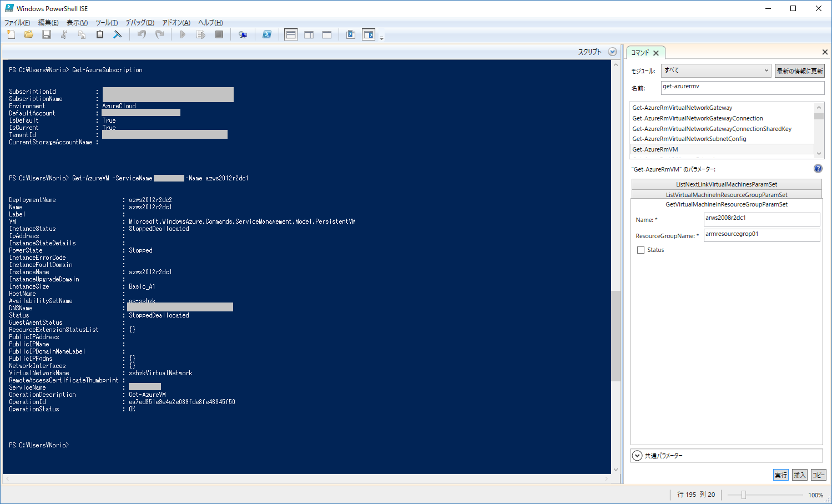Viewport: 832px width, 504px height.
Task: Click 最新の情報に更新 button
Action: (x=799, y=70)
